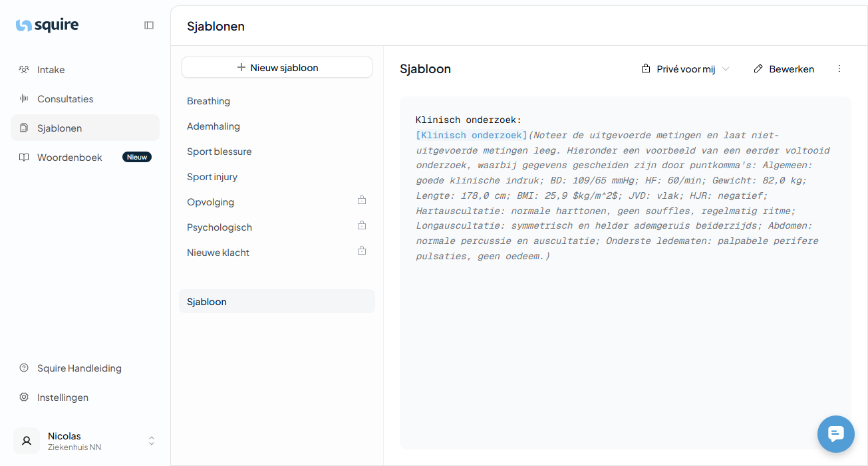This screenshot has height=466, width=868.
Task: Open the Nieuwe klacht template
Action: pyautogui.click(x=277, y=253)
